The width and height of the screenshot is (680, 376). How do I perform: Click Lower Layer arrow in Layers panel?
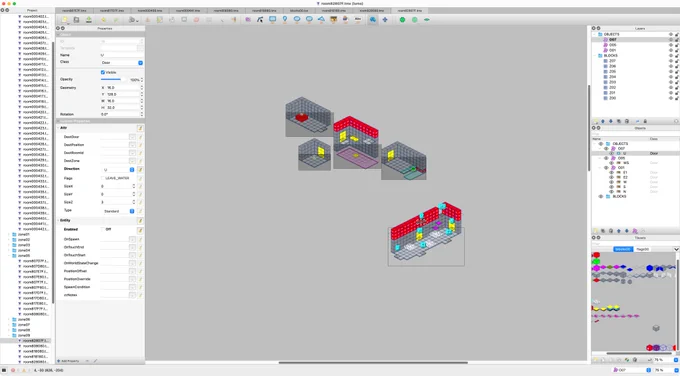pyautogui.click(x=611, y=121)
